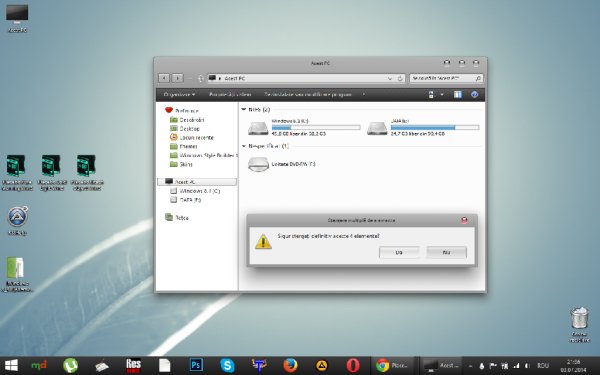Viewport: 600px width, 375px height.
Task: Switch to Acest PC taskbar button
Action: (x=441, y=366)
